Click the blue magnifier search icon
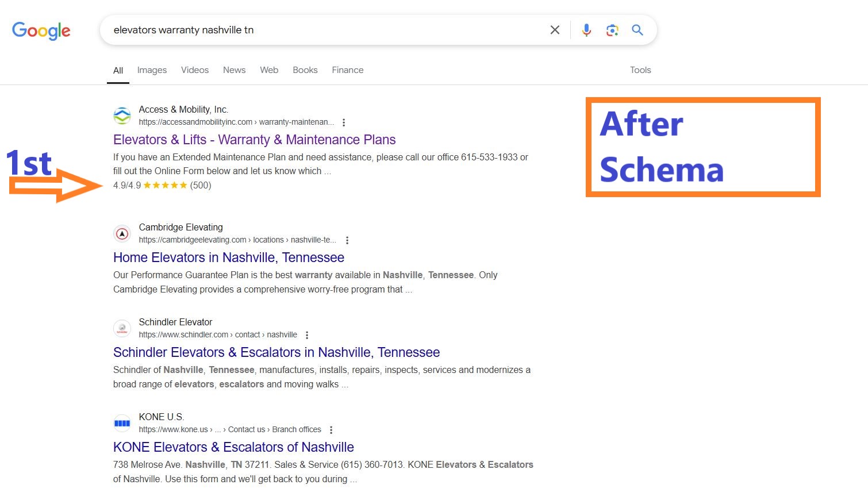 (x=637, y=30)
